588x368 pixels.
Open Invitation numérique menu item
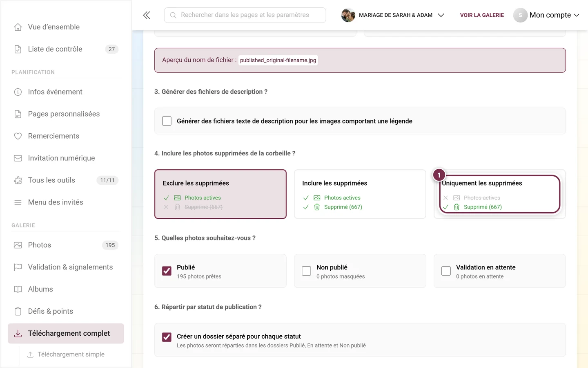(x=66, y=158)
